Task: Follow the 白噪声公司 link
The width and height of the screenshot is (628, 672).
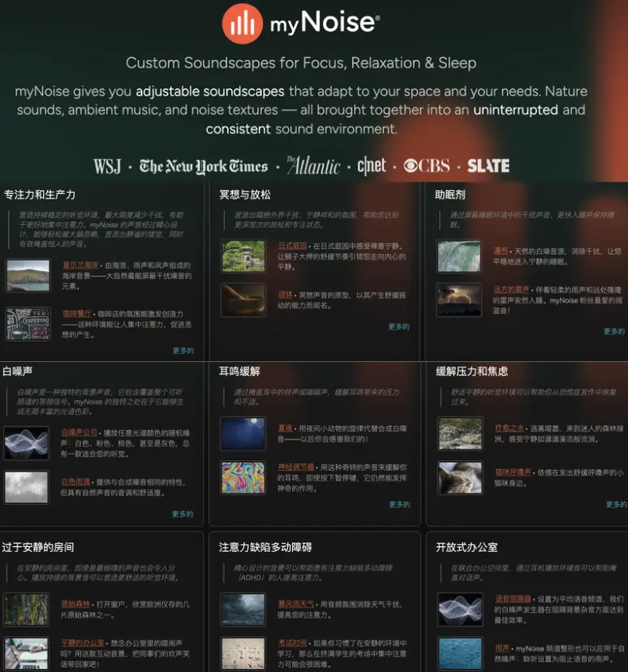Action: [x=80, y=433]
